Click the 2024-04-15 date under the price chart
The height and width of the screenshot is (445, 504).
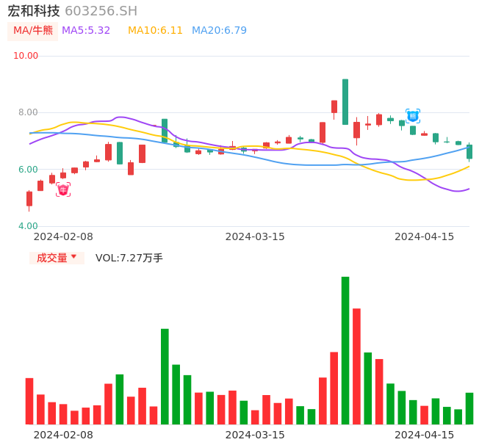425,236
